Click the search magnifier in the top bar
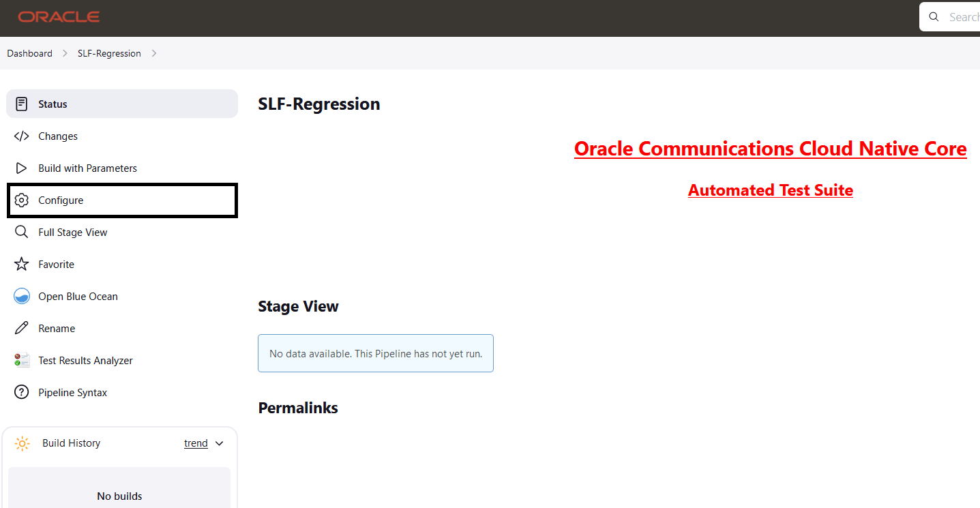 934,16
